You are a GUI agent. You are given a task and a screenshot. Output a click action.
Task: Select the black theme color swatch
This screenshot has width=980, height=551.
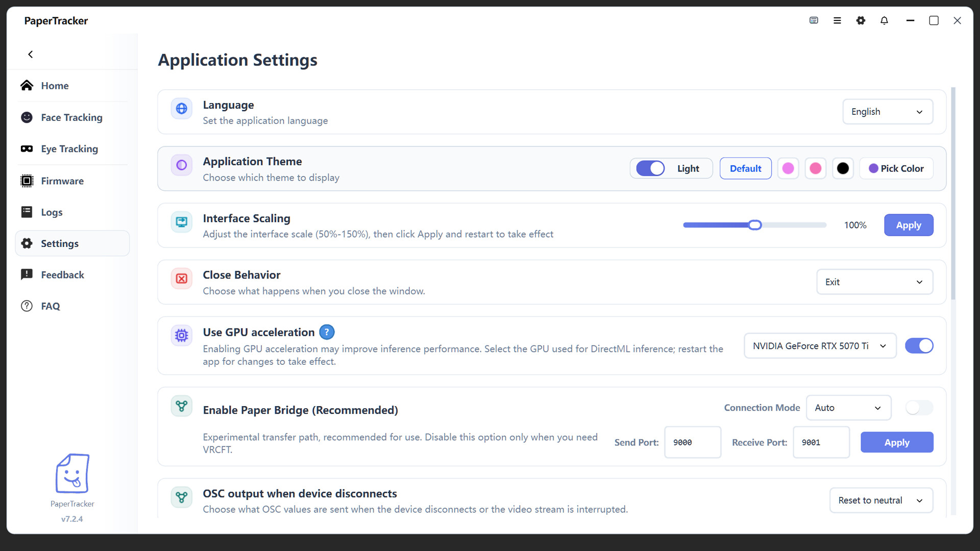pyautogui.click(x=843, y=168)
